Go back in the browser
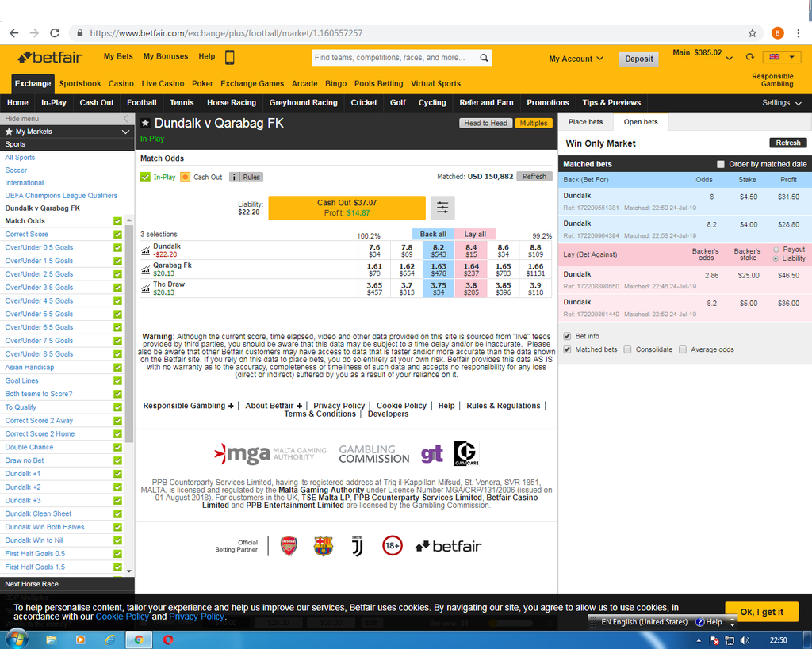 pyautogui.click(x=14, y=33)
